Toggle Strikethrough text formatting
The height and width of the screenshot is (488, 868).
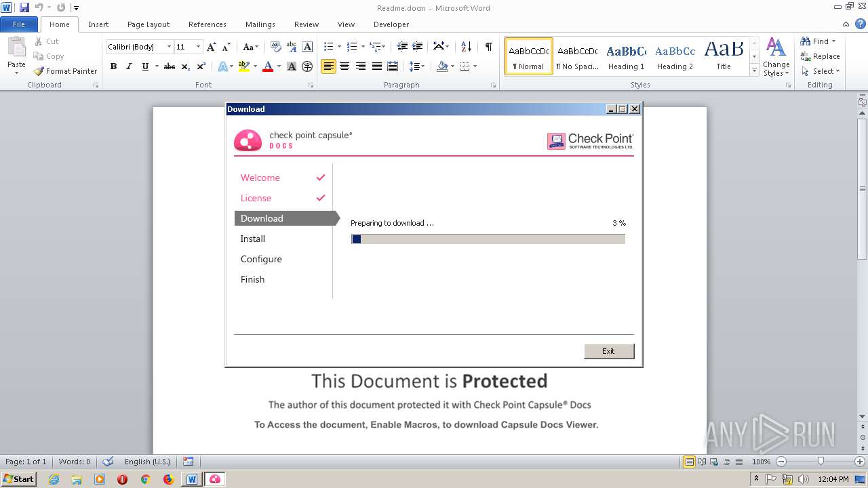[170, 66]
